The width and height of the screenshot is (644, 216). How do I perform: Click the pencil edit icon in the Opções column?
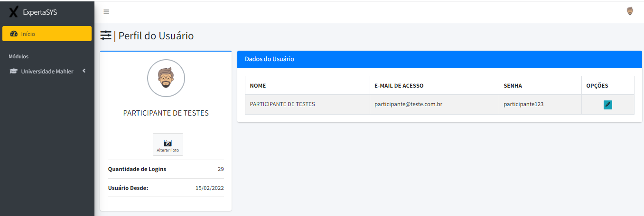coord(608,105)
